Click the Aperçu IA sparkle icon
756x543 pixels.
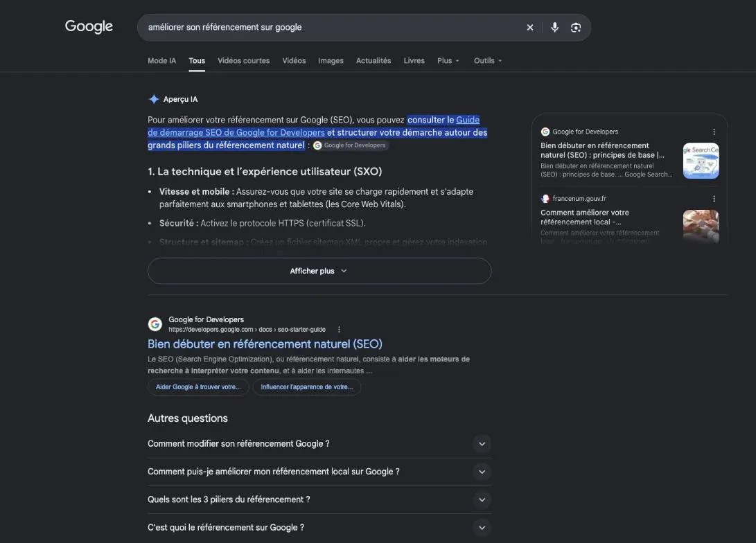[154, 99]
